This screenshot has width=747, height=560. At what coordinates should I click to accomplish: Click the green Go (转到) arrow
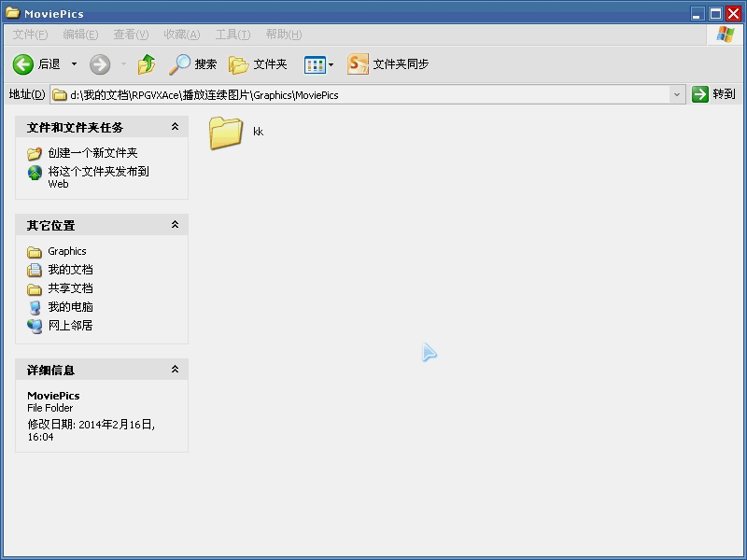(x=699, y=94)
